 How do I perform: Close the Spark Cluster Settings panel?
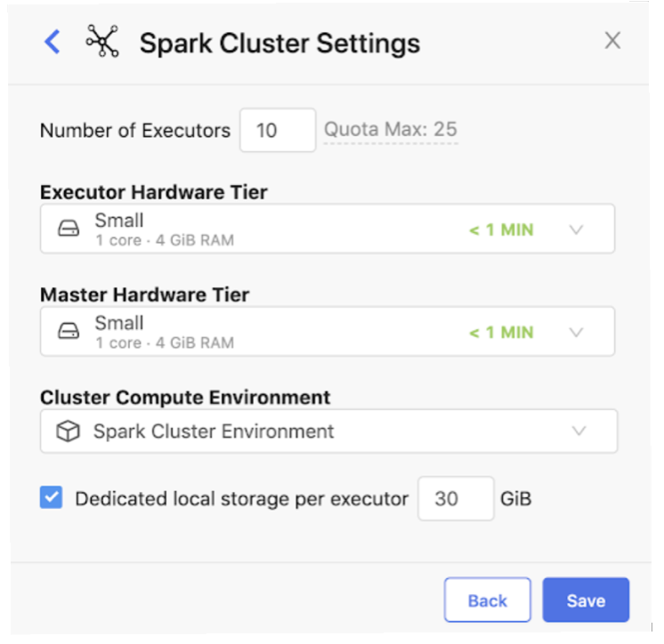coord(612,40)
